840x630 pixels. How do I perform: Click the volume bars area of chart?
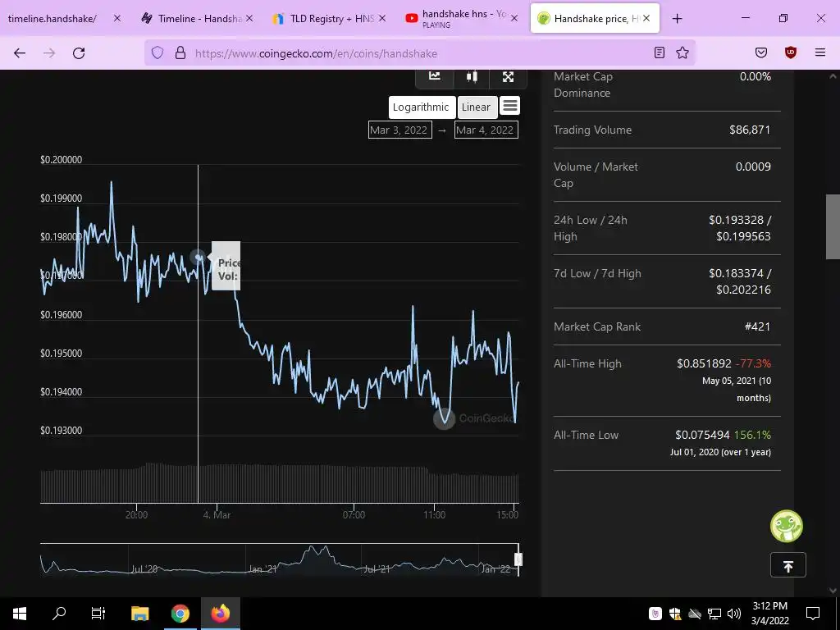tap(280, 483)
